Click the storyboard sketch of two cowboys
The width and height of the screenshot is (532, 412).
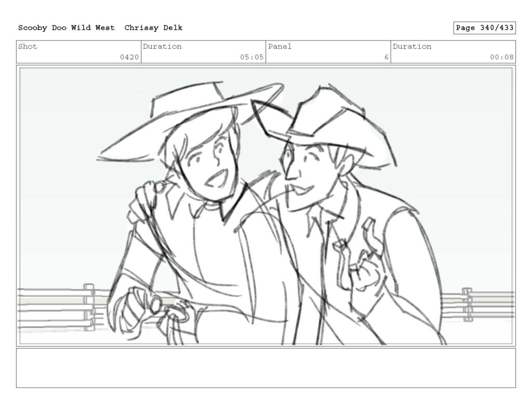pyautogui.click(x=266, y=206)
